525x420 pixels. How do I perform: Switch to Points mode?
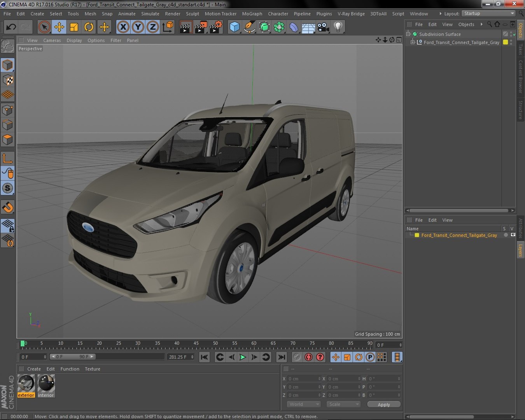point(8,110)
